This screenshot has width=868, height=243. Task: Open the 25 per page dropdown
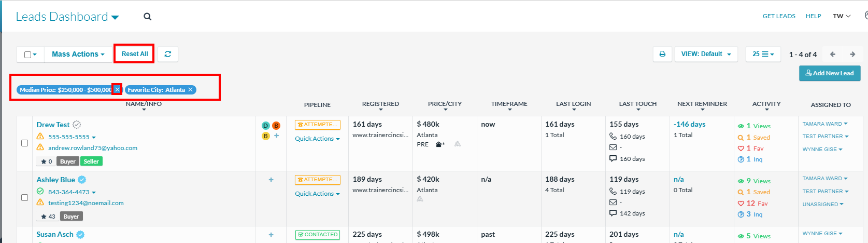(x=763, y=54)
